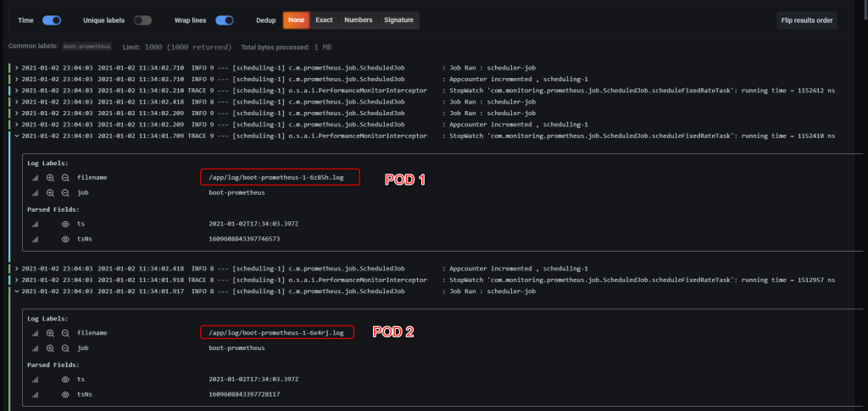Toggle the Time switch off
The height and width of the screenshot is (411, 868).
(51, 19)
